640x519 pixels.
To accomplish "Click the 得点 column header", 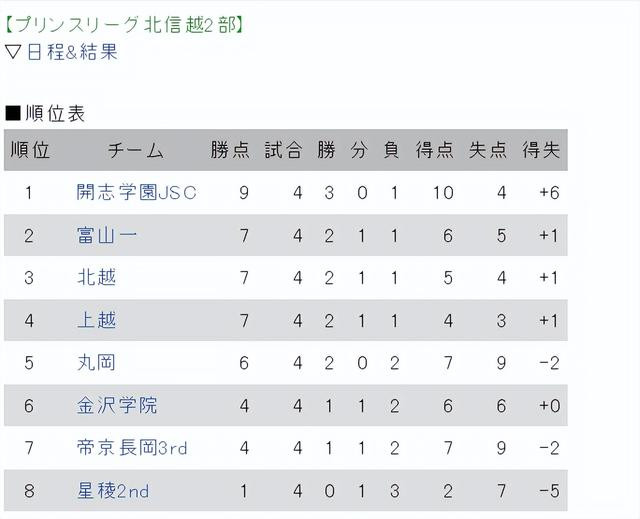I will click(x=435, y=150).
